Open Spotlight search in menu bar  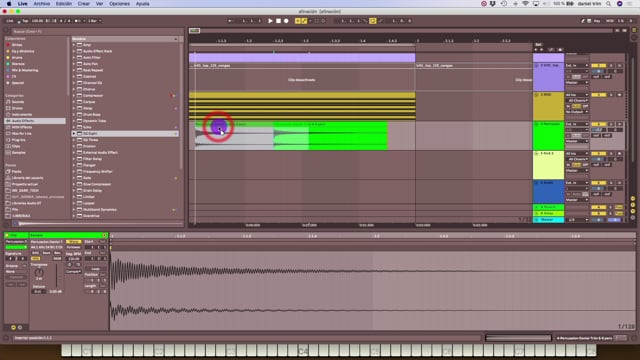pyautogui.click(x=609, y=4)
